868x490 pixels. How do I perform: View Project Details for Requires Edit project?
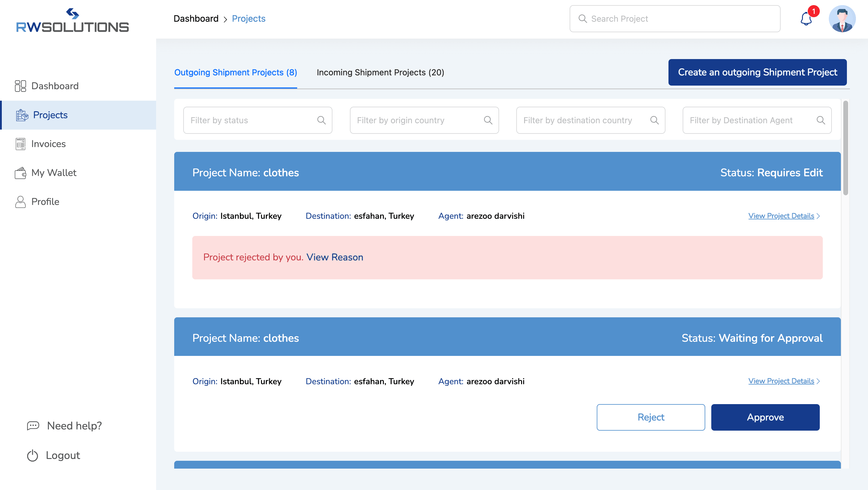click(x=781, y=216)
